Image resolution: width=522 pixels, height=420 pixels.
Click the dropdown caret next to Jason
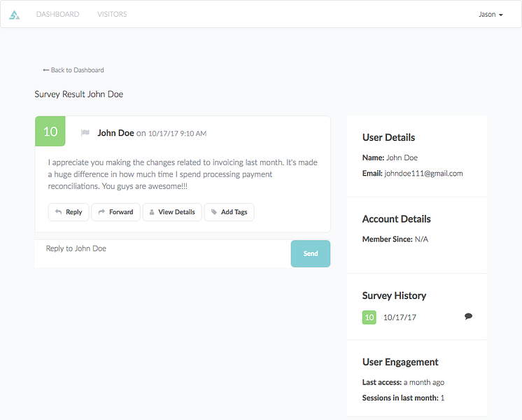pyautogui.click(x=501, y=15)
